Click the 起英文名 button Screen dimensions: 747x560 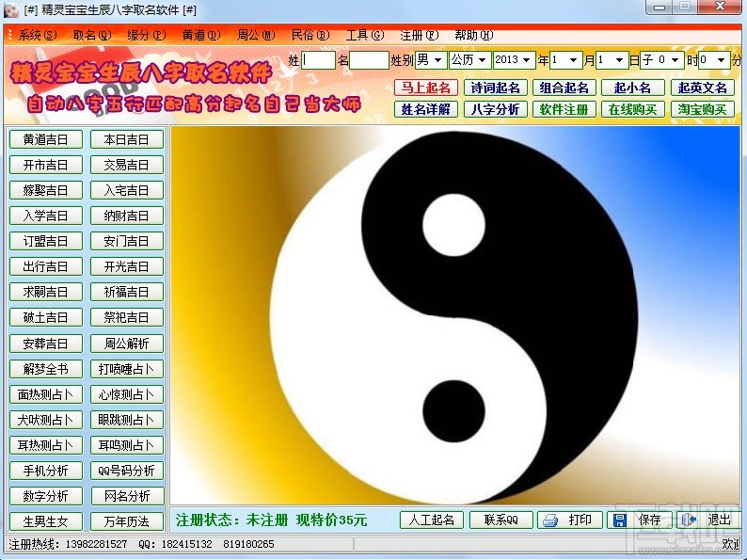[702, 88]
